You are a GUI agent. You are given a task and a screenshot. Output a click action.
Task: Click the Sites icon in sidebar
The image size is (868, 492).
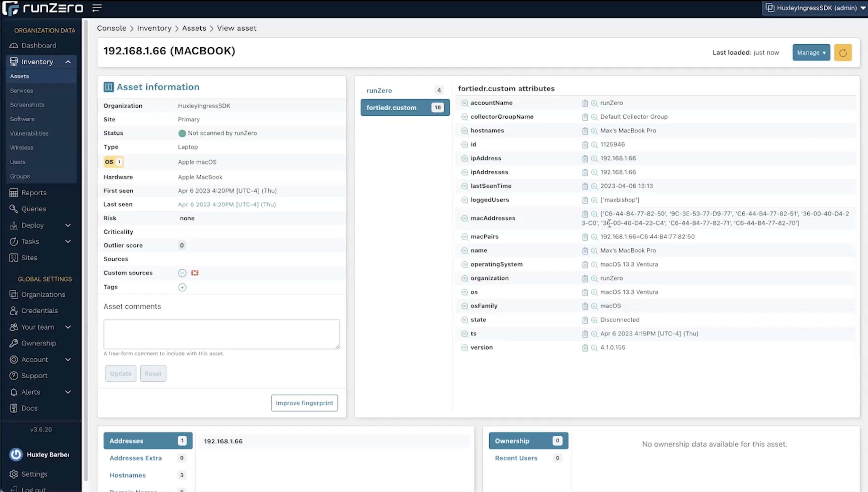(14, 258)
